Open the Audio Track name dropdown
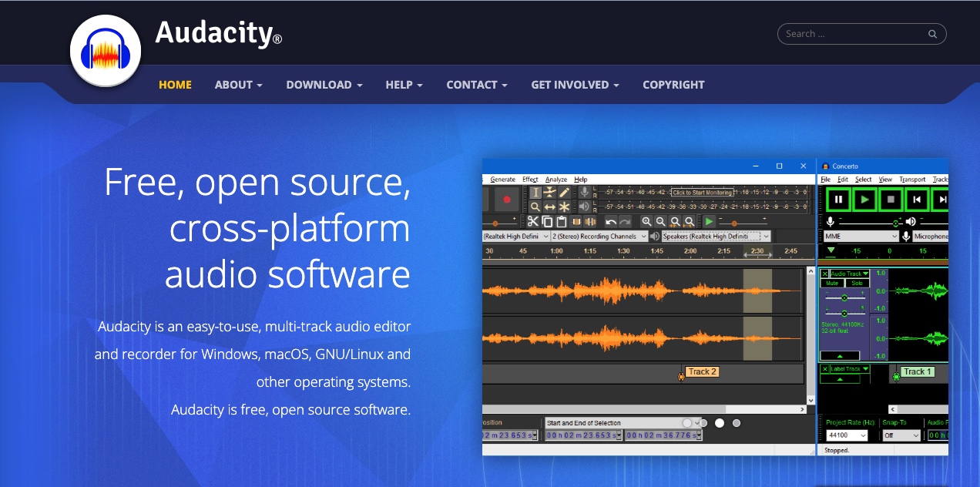 (850, 274)
